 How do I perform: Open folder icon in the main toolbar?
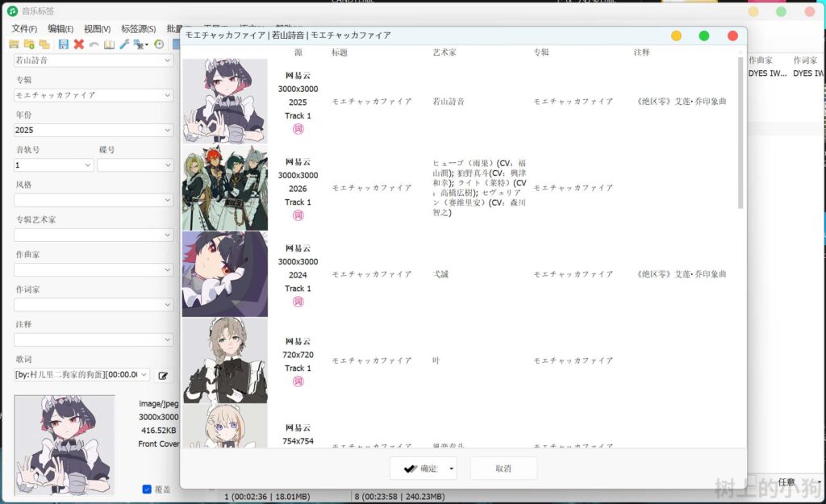tap(14, 45)
